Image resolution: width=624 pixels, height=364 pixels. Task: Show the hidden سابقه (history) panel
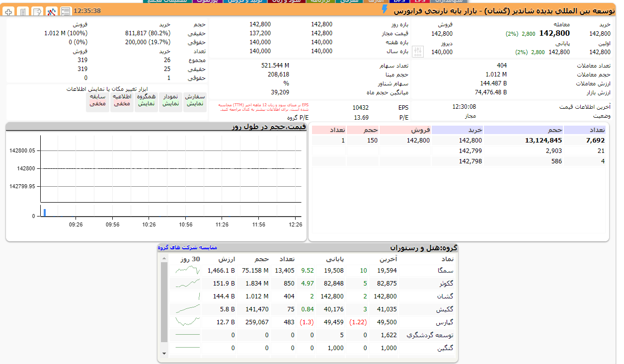[97, 100]
